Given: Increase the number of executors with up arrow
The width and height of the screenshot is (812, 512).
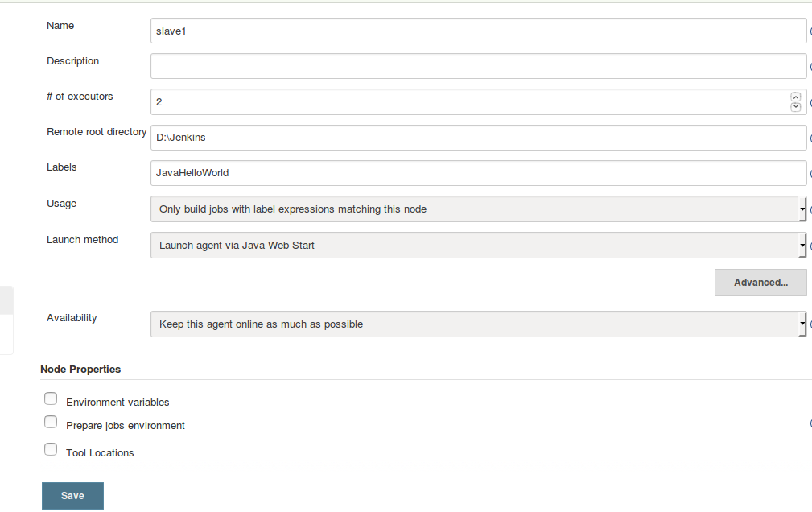Looking at the screenshot, I should click(x=795, y=97).
